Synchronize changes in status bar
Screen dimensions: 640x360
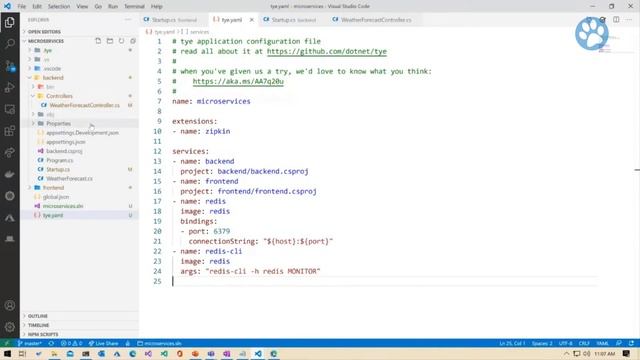pos(51,343)
